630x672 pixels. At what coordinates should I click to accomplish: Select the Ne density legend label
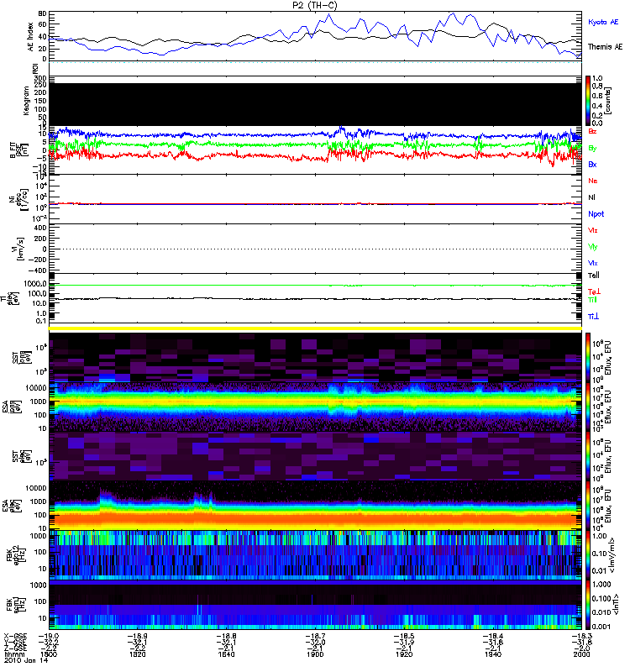click(x=593, y=181)
